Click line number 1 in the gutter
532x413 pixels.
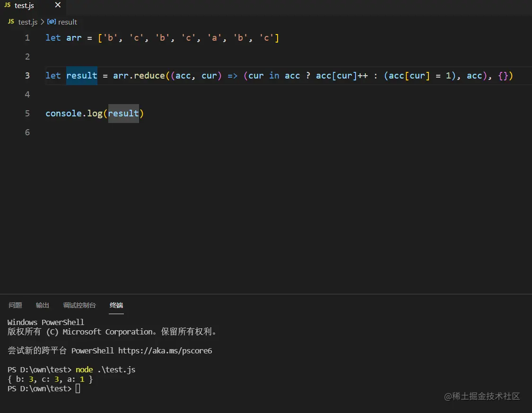(27, 37)
